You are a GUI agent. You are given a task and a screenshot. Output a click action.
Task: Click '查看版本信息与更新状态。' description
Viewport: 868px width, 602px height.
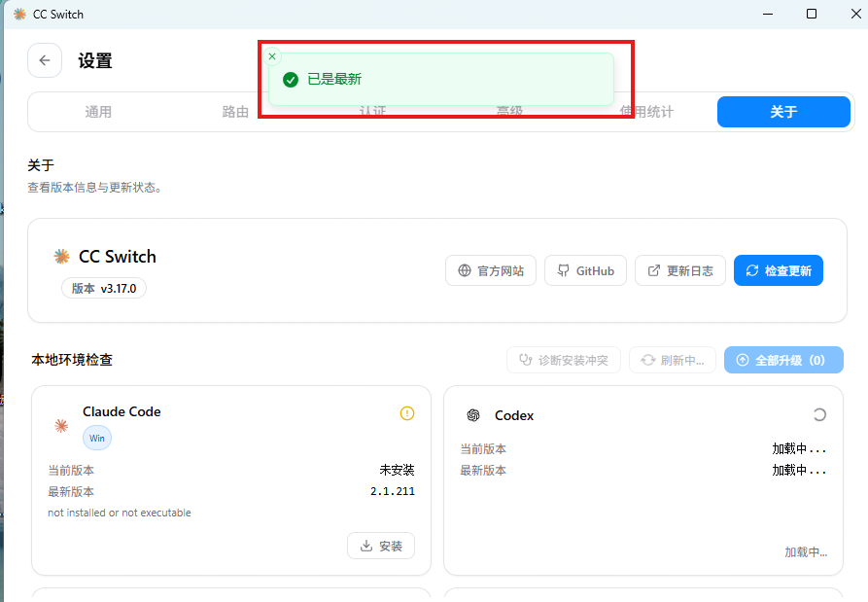[x=94, y=188]
